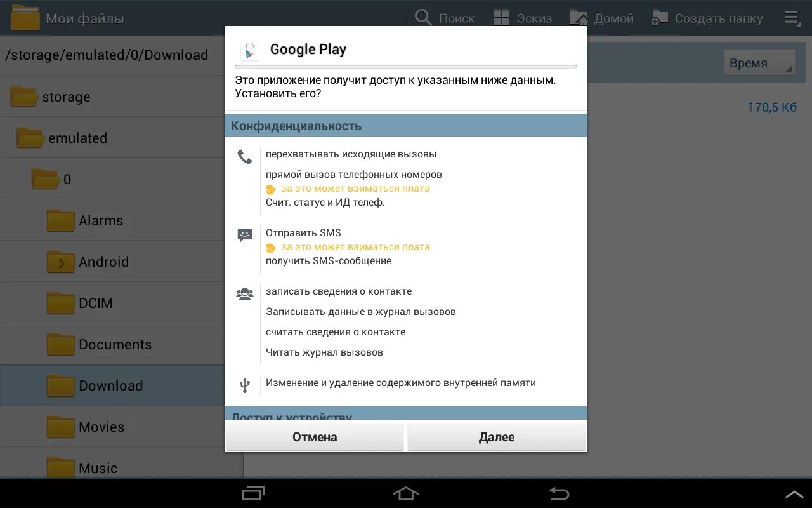Tap the back navigation button
Image resolution: width=812 pixels, height=508 pixels.
(559, 493)
